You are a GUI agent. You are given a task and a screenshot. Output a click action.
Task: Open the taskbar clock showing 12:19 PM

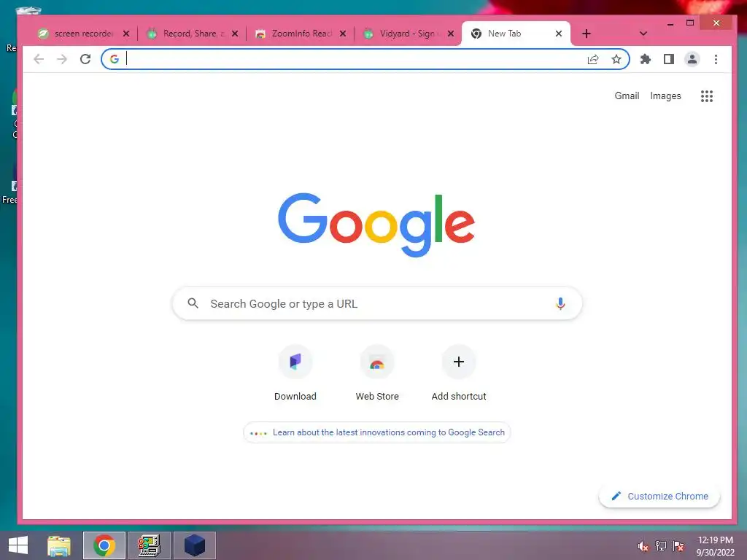(715, 546)
